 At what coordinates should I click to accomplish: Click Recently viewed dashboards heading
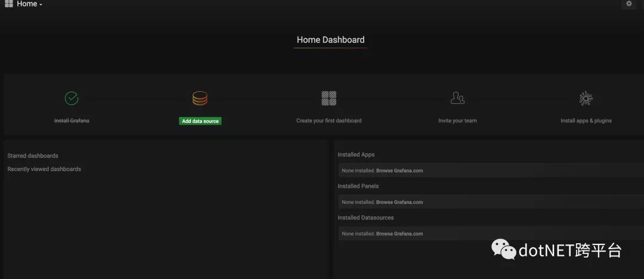pyautogui.click(x=44, y=169)
